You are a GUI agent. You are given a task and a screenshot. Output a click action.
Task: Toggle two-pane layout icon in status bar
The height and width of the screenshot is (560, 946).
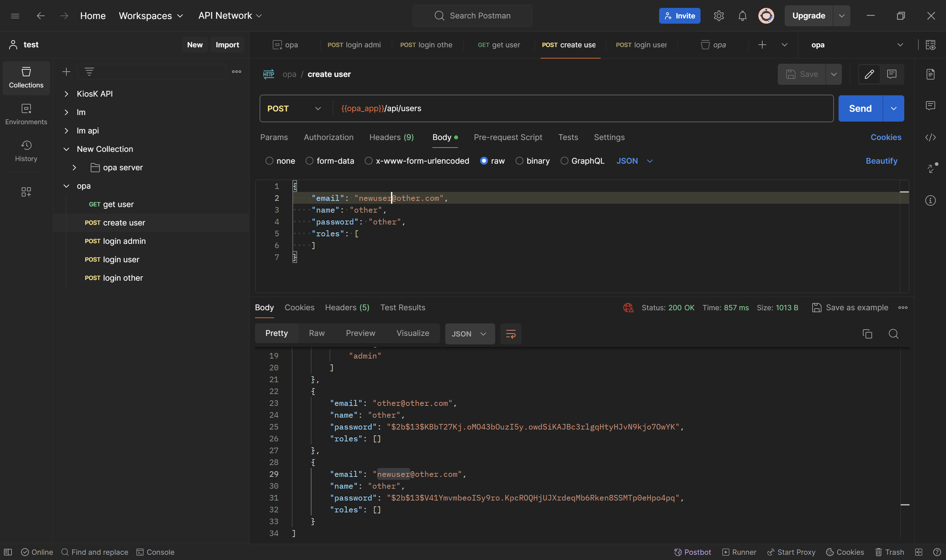[x=918, y=552]
